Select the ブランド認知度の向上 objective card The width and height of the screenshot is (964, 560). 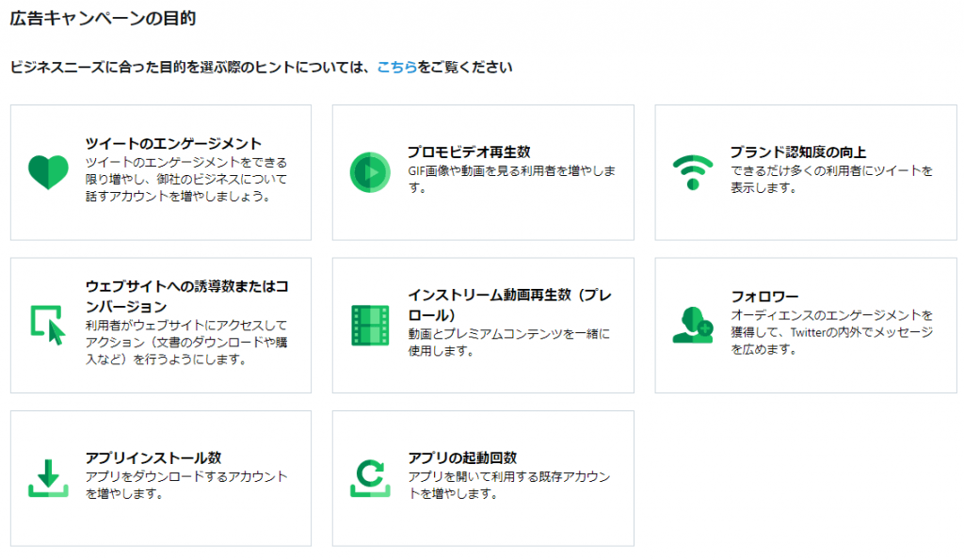807,170
